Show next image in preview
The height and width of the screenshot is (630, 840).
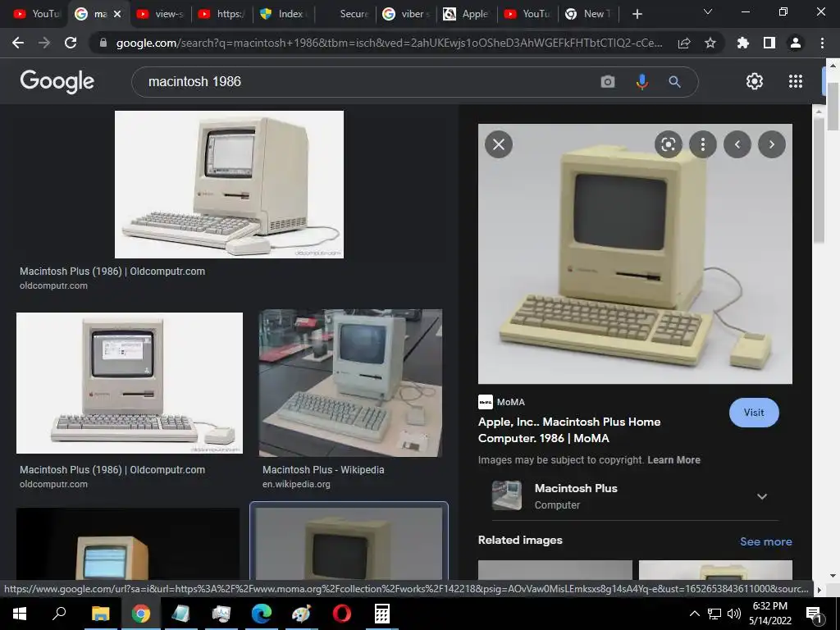[x=772, y=144]
